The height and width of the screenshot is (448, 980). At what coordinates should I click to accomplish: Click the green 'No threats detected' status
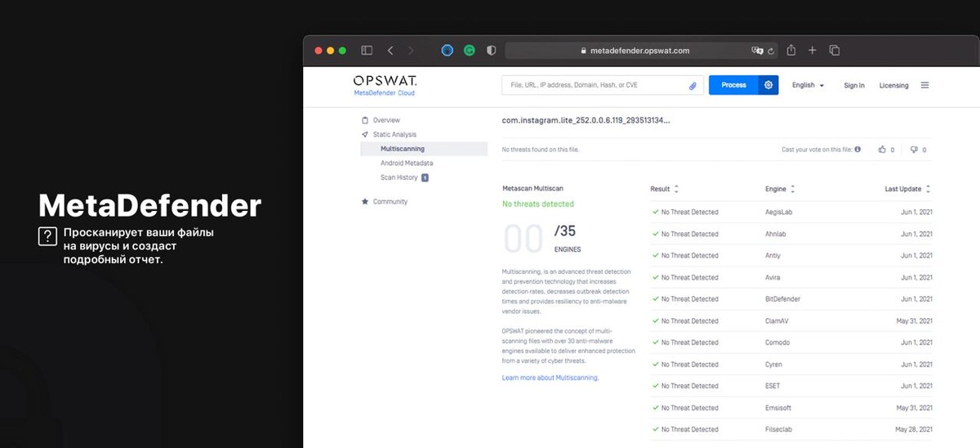pyautogui.click(x=538, y=204)
